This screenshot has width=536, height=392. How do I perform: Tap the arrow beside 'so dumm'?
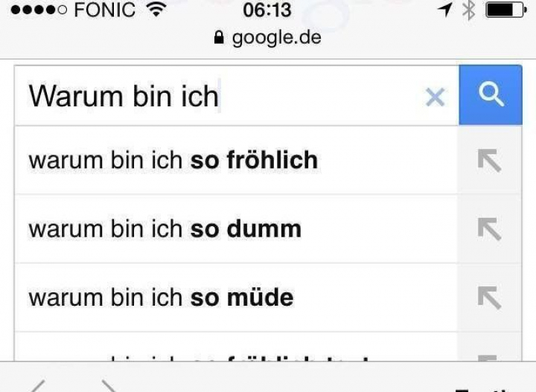[x=489, y=229]
